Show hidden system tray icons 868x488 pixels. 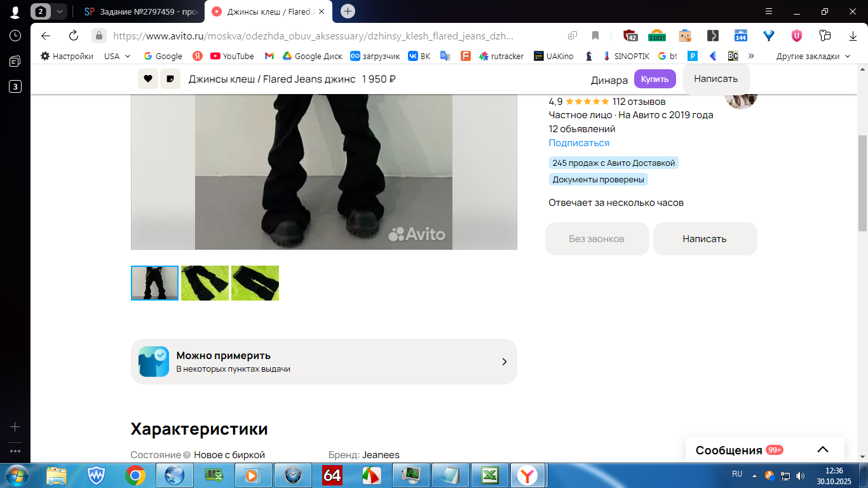coord(754,475)
